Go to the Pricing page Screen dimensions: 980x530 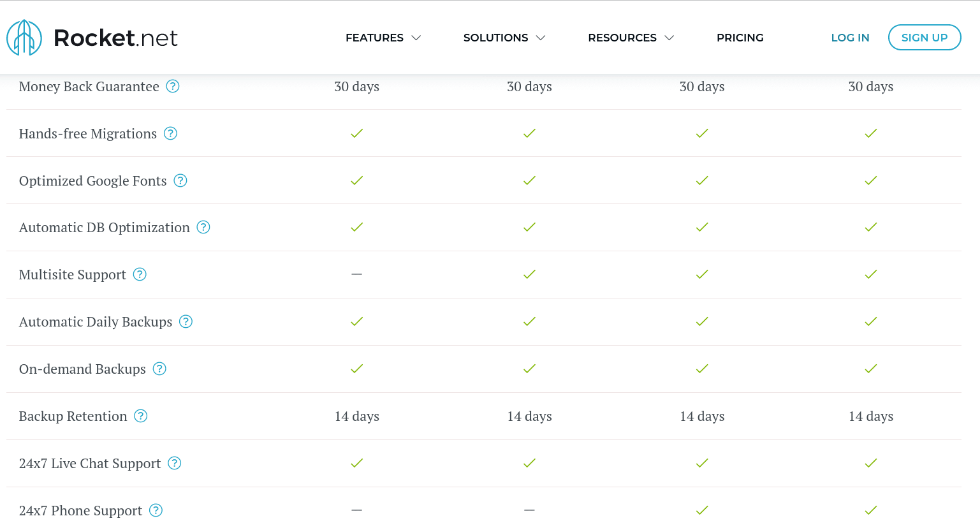(x=740, y=38)
